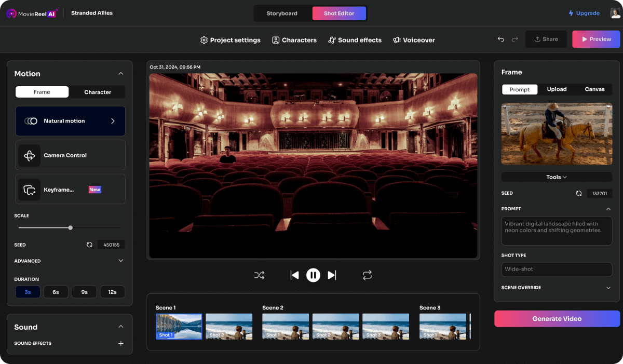Click the Generate Video button
The image size is (623, 364).
[556, 318]
